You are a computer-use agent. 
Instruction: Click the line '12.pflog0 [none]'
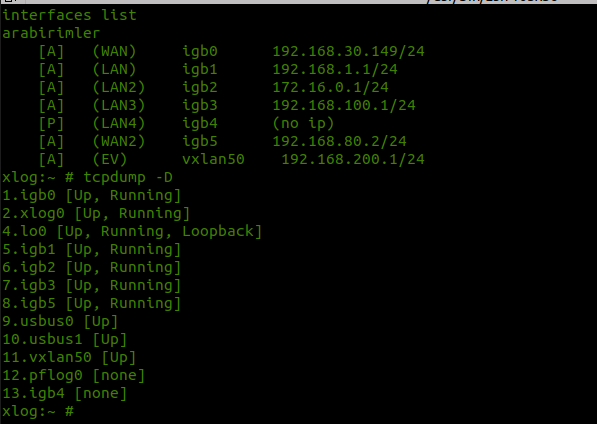[x=73, y=375]
